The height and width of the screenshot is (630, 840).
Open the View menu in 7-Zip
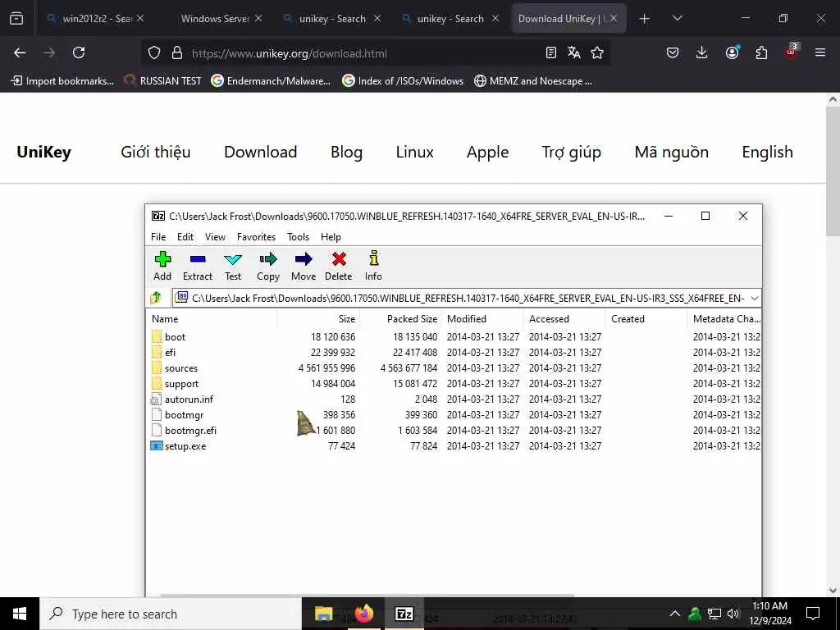tap(215, 237)
